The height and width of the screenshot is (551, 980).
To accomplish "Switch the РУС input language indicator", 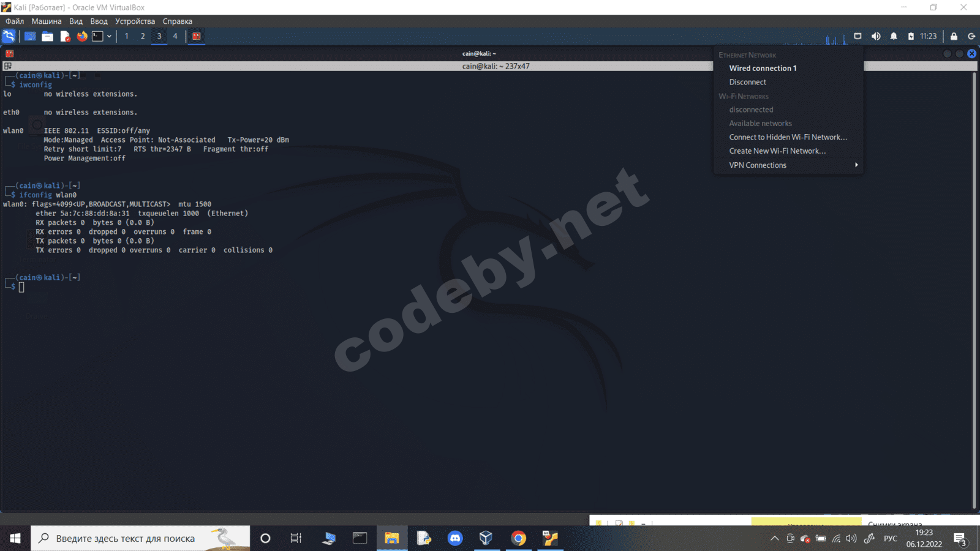I will tap(891, 539).
